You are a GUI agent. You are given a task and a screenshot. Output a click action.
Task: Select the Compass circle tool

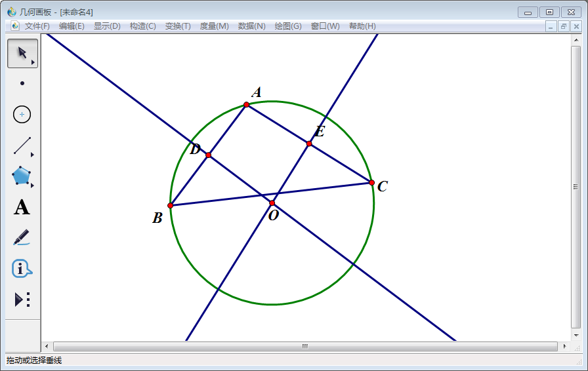(x=22, y=114)
